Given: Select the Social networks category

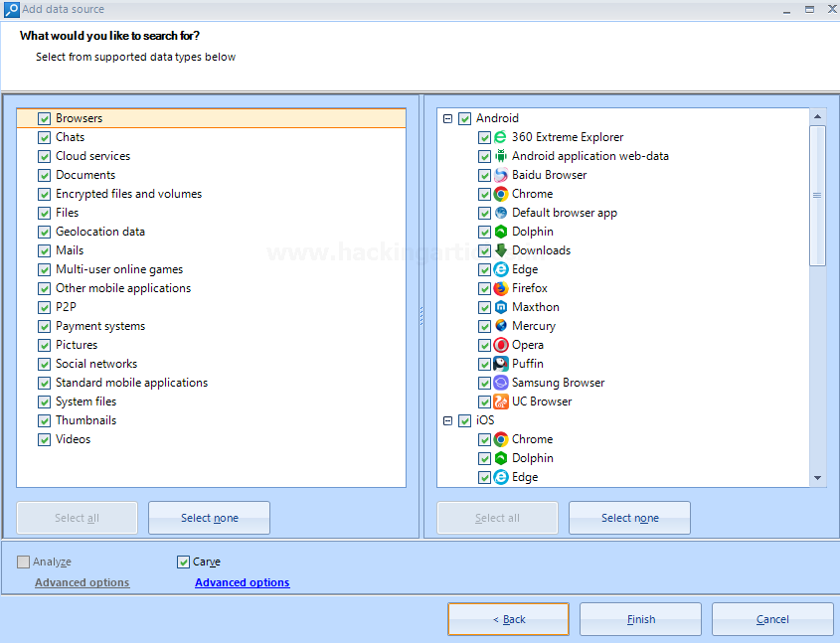Looking at the screenshot, I should click(x=96, y=364).
